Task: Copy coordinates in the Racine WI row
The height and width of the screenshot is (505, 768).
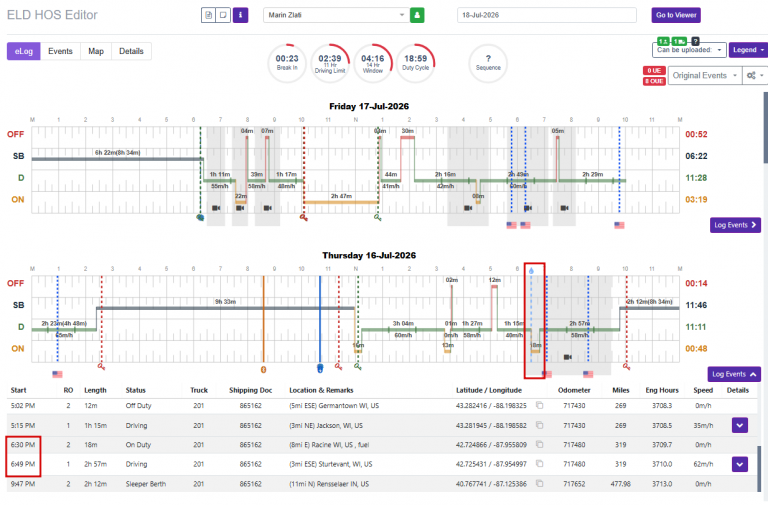Action: [x=539, y=445]
